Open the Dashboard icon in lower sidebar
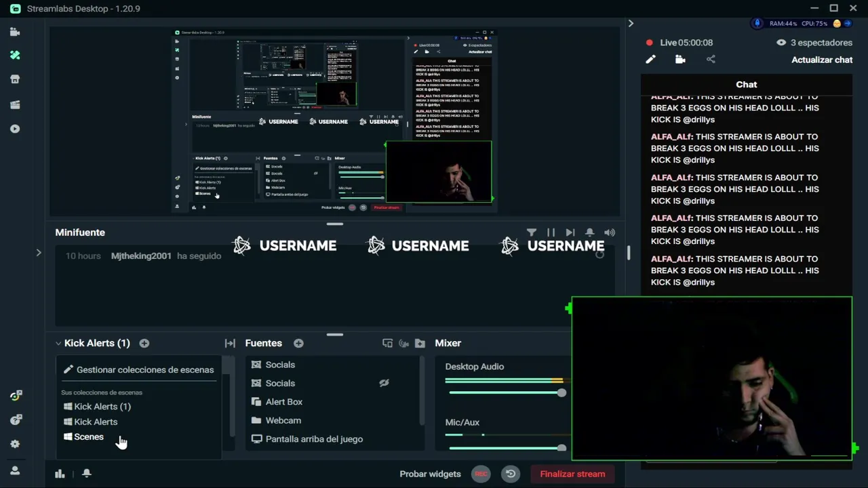 (15, 396)
